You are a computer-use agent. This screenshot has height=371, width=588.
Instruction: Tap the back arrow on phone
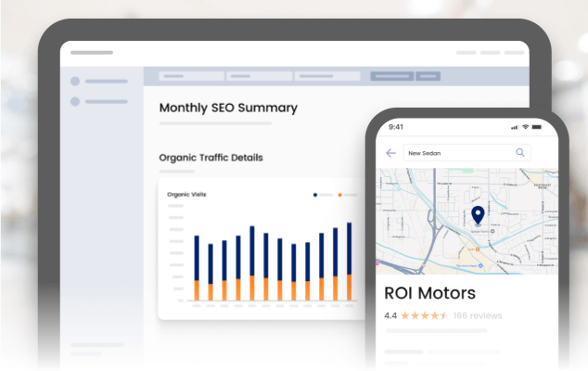390,153
